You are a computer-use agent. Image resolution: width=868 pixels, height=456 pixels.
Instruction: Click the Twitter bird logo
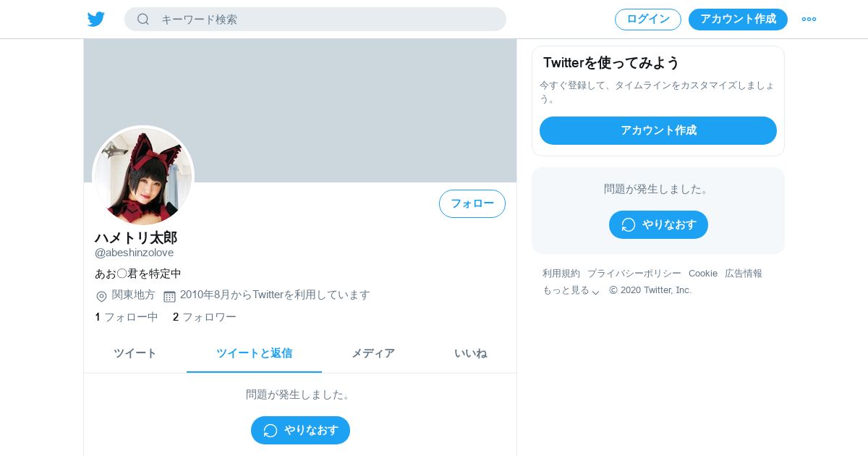[x=96, y=20]
